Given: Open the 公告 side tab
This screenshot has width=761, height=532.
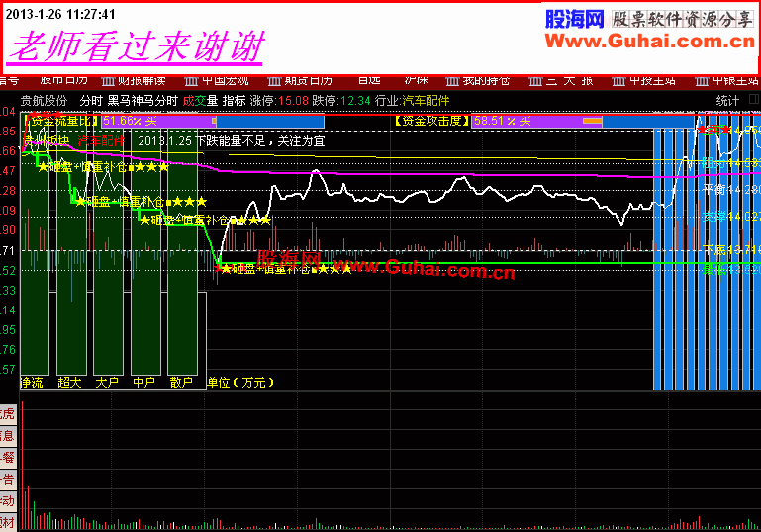Looking at the screenshot, I should pos(8,481).
